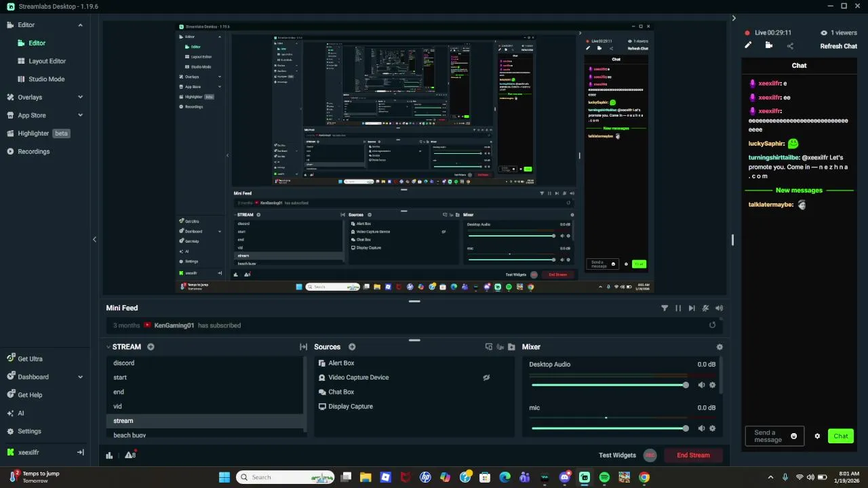Click Refresh Chat

point(839,46)
